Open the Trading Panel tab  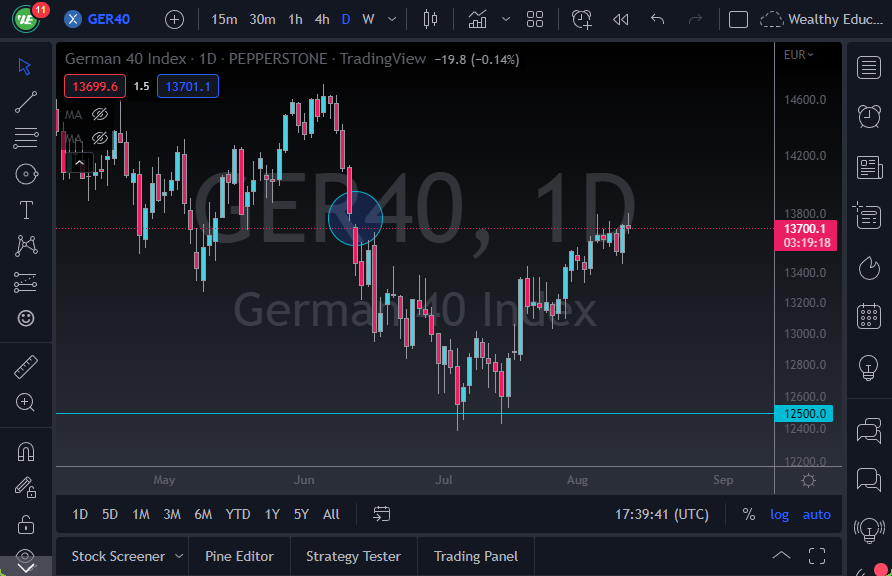point(476,555)
